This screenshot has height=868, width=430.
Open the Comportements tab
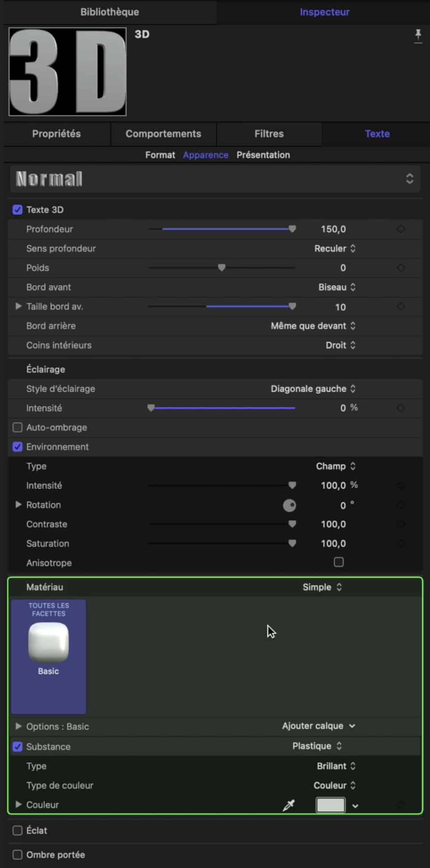[163, 134]
